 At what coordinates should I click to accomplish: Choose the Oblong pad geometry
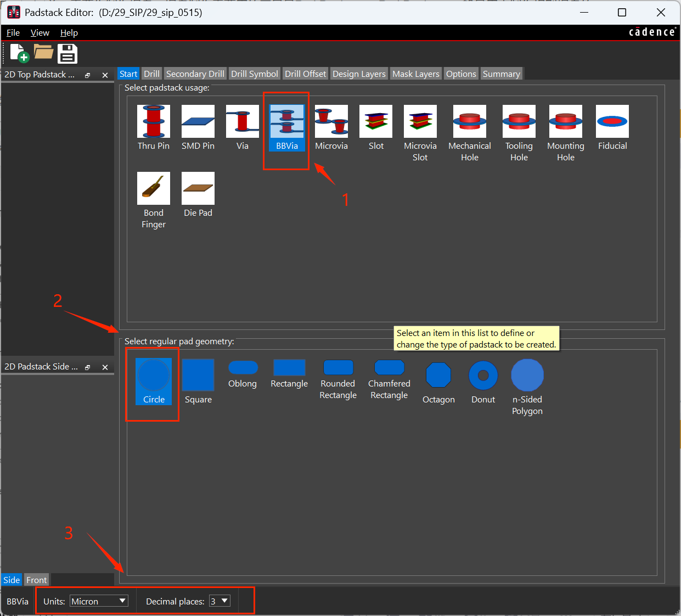243,374
